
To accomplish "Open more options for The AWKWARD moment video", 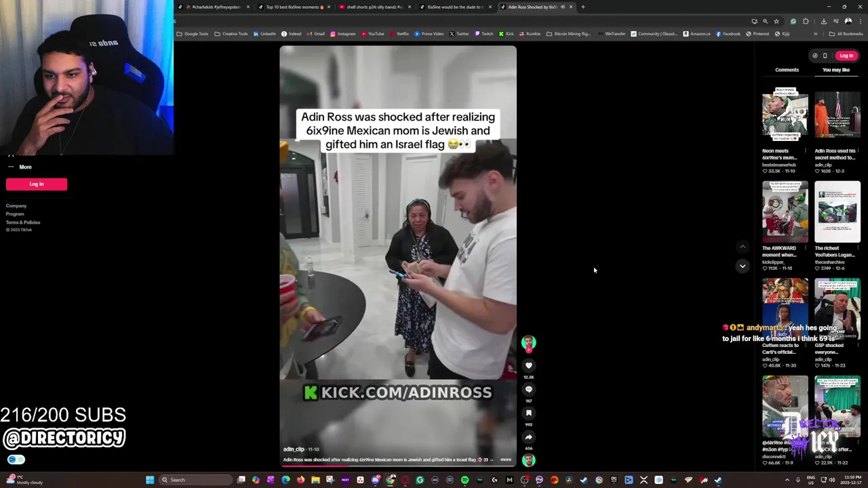I will [806, 248].
